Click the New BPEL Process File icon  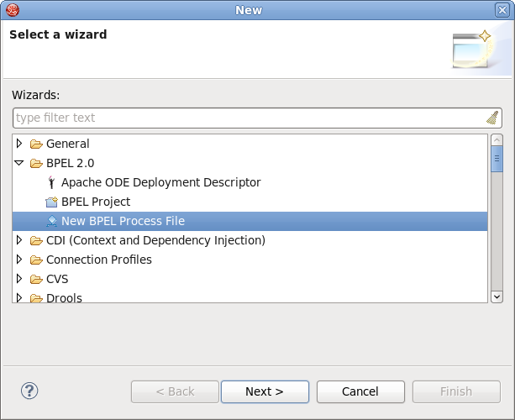click(x=52, y=222)
